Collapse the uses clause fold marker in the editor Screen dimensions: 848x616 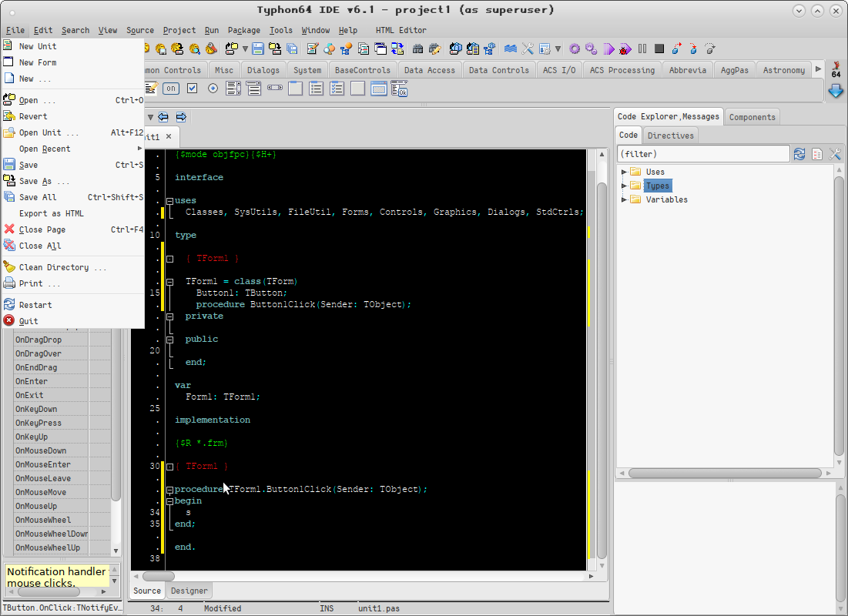pos(169,201)
